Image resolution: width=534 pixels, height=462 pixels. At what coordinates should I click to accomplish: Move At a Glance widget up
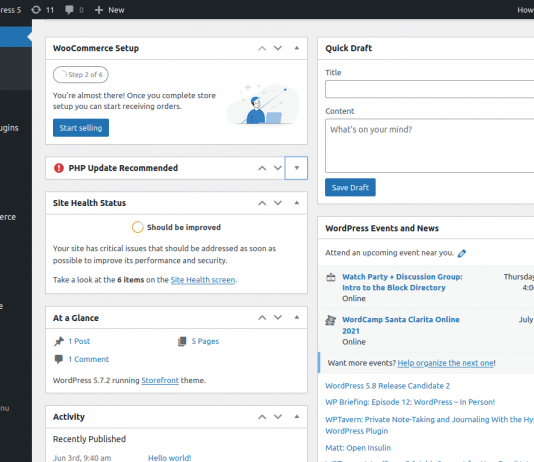point(262,318)
